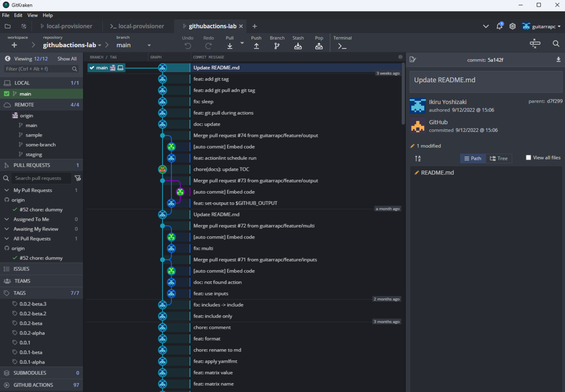
Task: Open the File menu
Action: tap(6, 15)
